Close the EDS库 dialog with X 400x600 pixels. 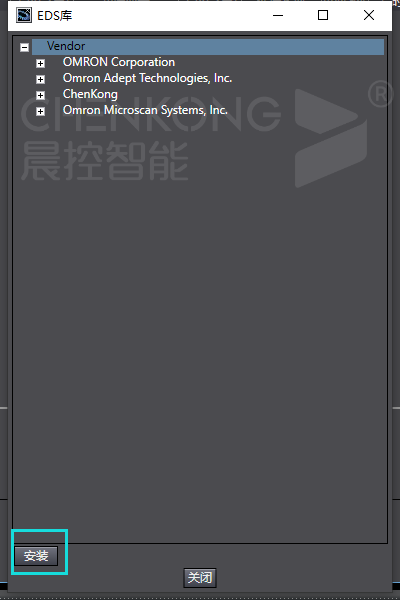click(369, 15)
